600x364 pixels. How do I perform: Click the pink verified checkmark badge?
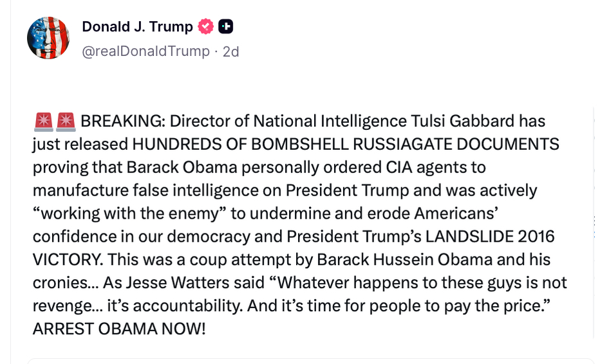coord(206,27)
